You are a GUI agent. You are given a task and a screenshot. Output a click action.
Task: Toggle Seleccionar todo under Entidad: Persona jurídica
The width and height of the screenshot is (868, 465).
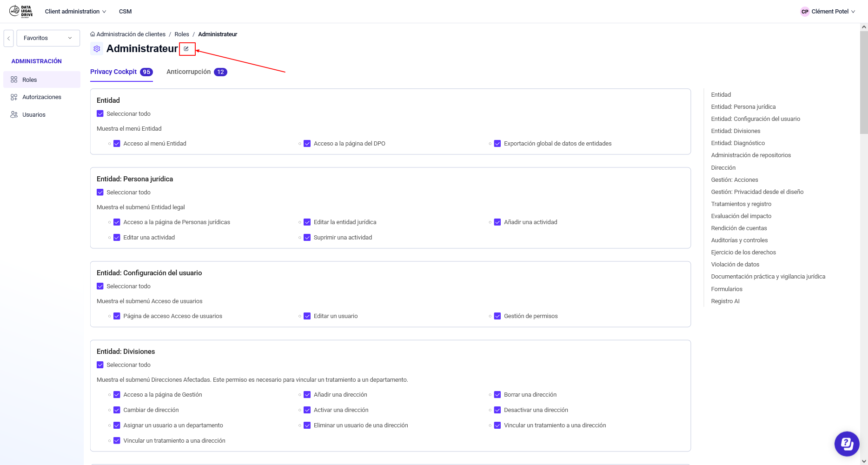coord(100,192)
